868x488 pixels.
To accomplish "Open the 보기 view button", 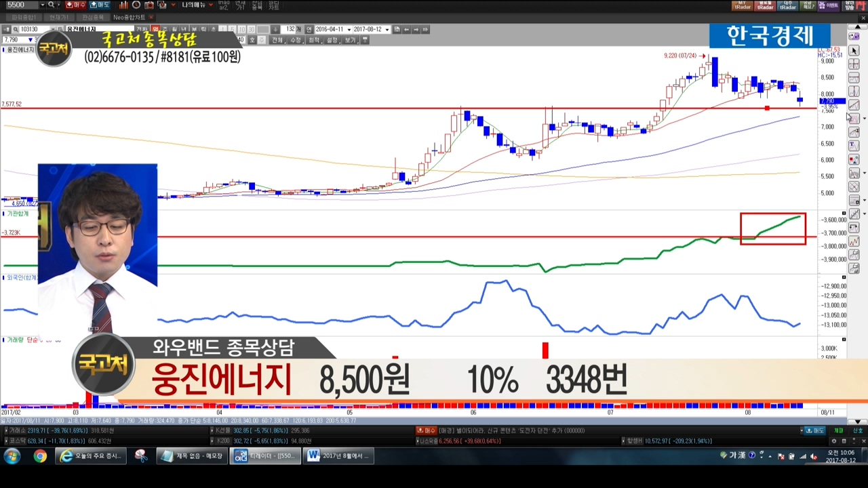I will (x=350, y=40).
